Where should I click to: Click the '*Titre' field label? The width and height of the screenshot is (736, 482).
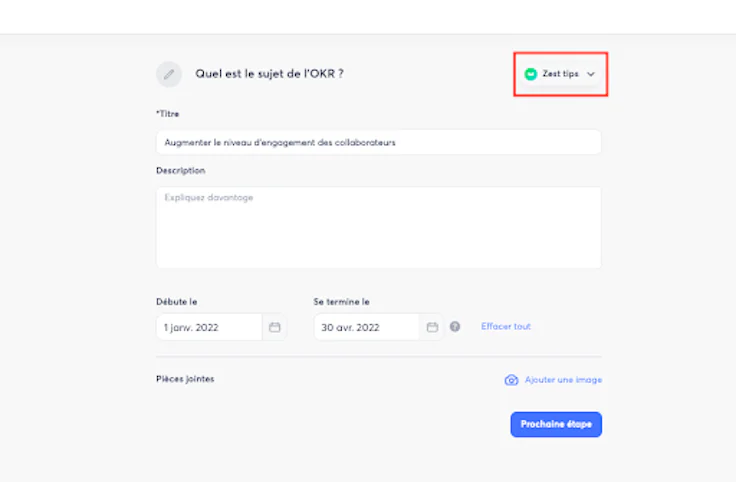(x=168, y=114)
